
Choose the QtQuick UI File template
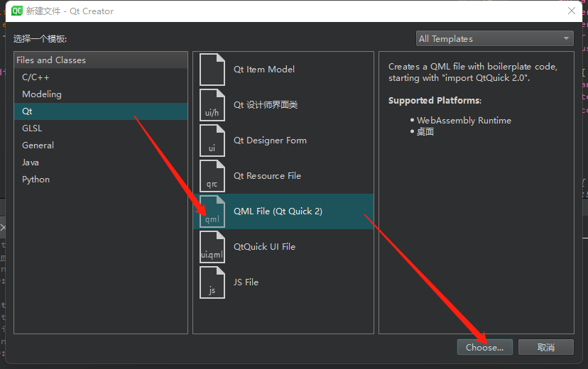point(283,247)
